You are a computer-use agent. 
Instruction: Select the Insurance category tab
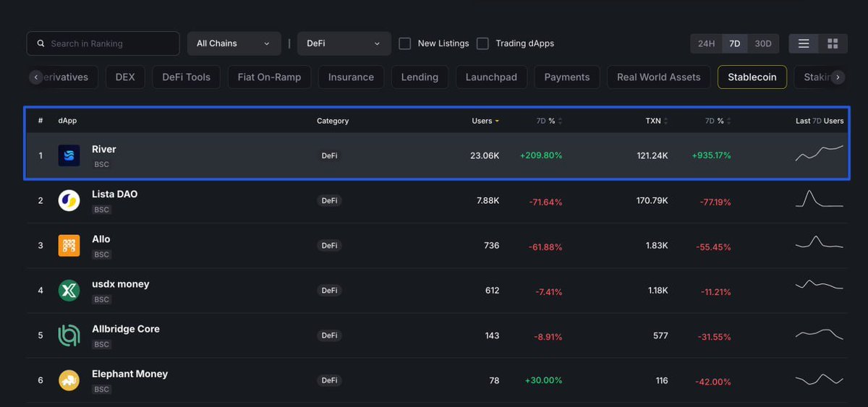pos(351,77)
